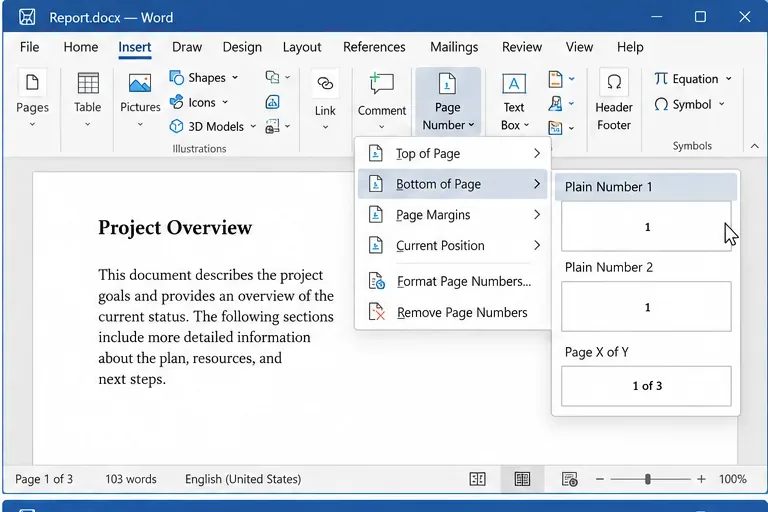Expand the Icons dropdown arrow
The width and height of the screenshot is (768, 512).
[225, 102]
